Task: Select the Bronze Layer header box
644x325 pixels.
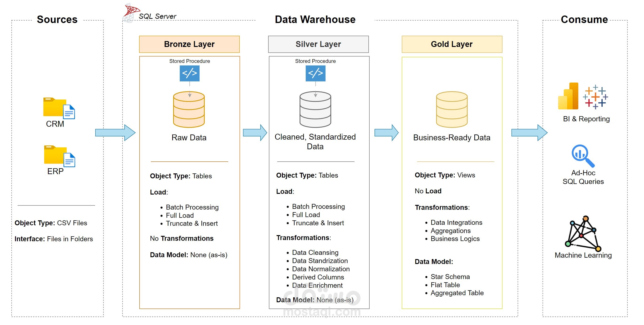Action: tap(189, 44)
